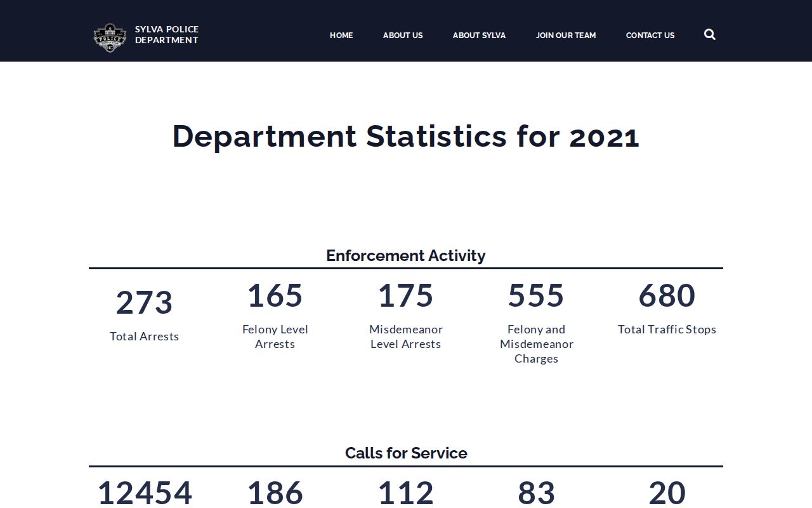Open the About Sylva menu item
This screenshot has width=812, height=508.
(479, 36)
